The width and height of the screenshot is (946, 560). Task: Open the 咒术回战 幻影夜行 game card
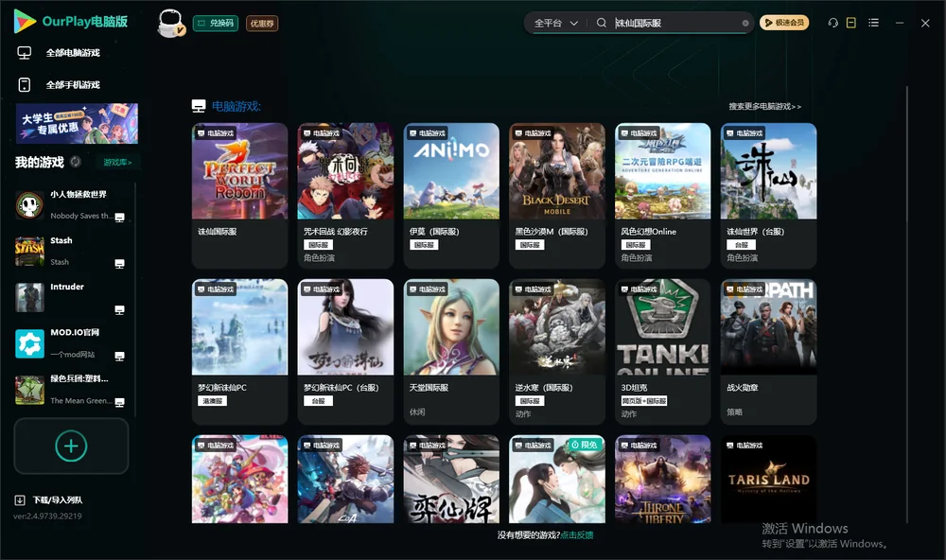coord(345,196)
